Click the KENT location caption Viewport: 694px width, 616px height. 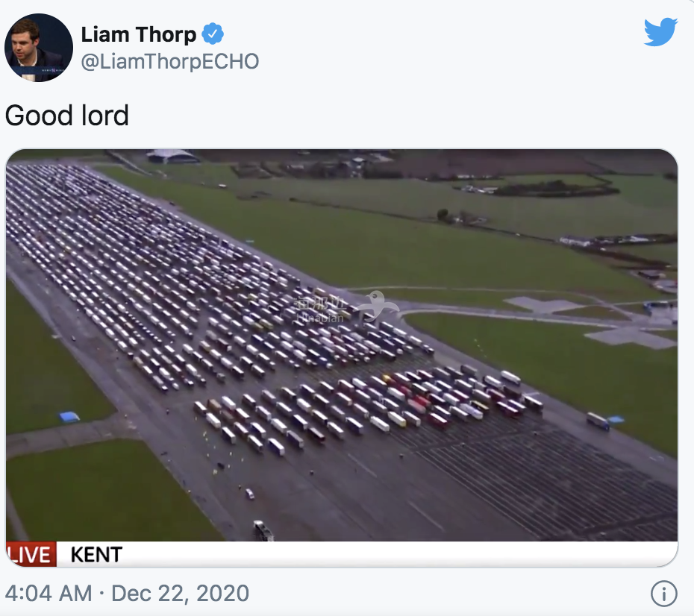(96, 555)
